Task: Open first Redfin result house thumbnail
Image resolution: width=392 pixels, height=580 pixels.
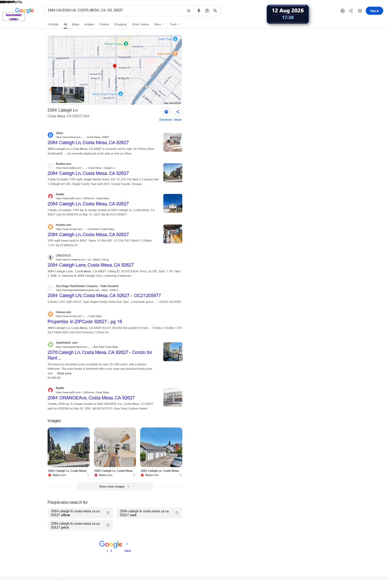Action: pos(173,203)
